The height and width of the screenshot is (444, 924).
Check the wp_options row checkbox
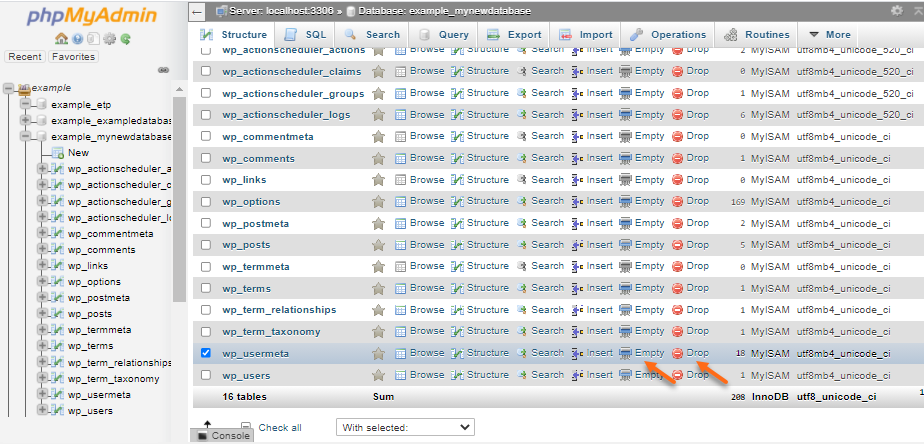pos(206,202)
